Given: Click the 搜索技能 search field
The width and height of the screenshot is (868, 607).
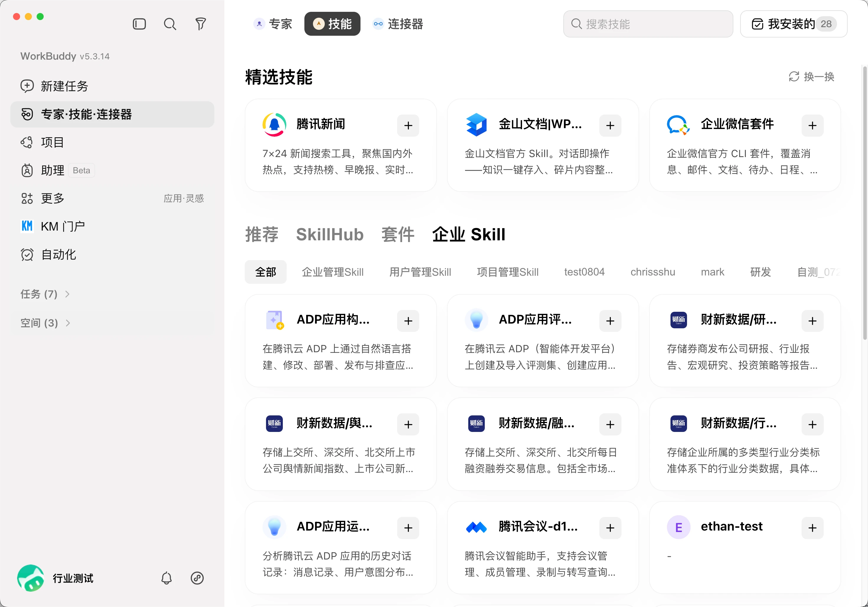Looking at the screenshot, I should 648,24.
